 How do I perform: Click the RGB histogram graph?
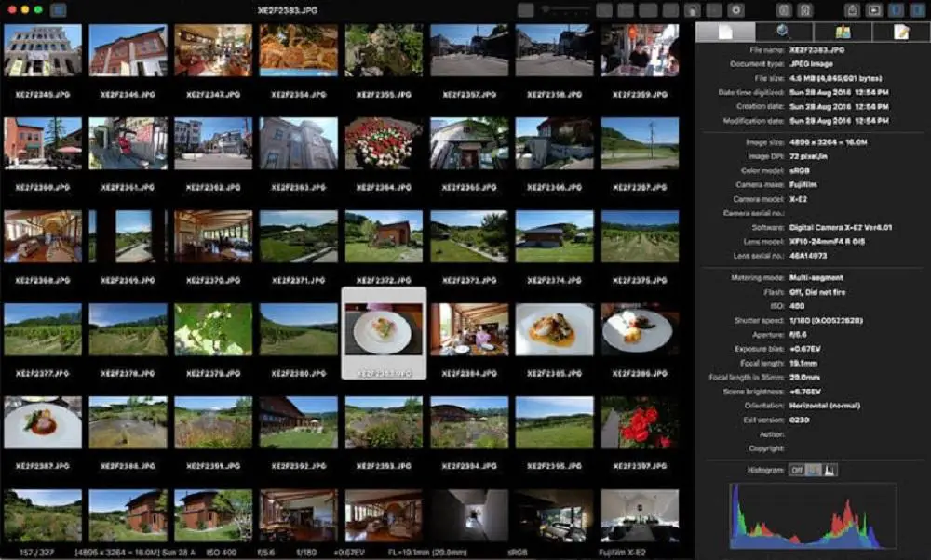(812, 516)
